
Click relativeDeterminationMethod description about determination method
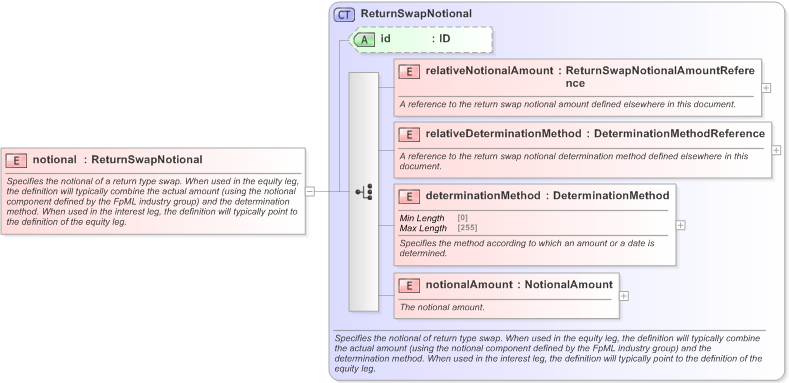(x=574, y=161)
